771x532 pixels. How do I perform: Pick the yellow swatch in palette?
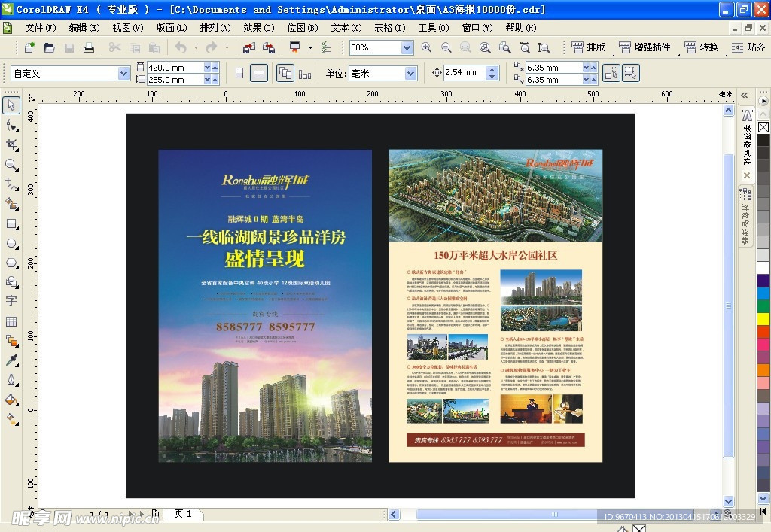click(763, 319)
